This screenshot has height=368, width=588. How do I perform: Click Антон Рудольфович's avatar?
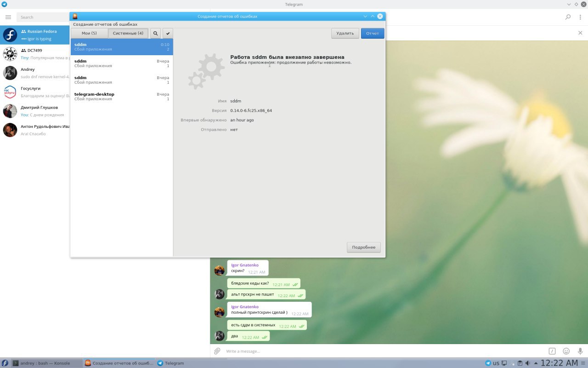[x=10, y=130]
